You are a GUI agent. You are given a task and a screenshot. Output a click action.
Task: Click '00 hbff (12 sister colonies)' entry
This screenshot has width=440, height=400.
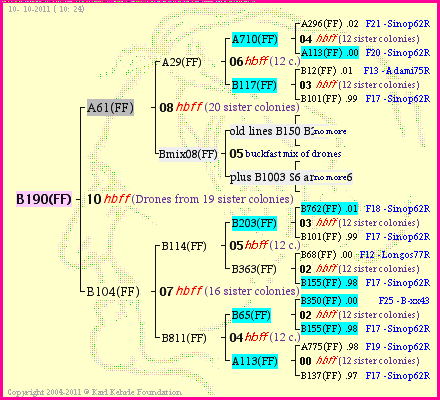coord(359,361)
